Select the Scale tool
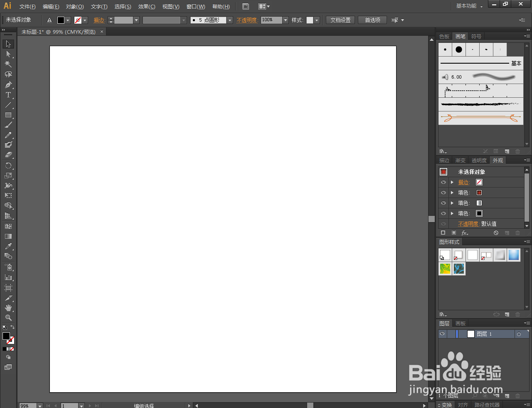Image resolution: width=532 pixels, height=408 pixels. point(8,176)
